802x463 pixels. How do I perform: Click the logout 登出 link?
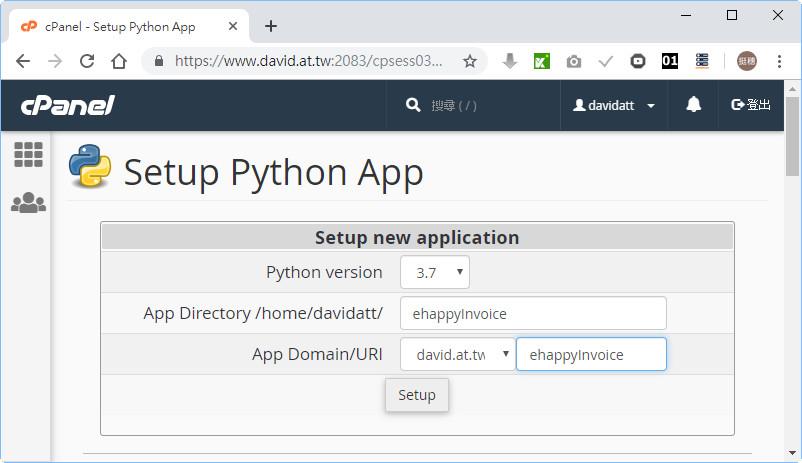(750, 105)
